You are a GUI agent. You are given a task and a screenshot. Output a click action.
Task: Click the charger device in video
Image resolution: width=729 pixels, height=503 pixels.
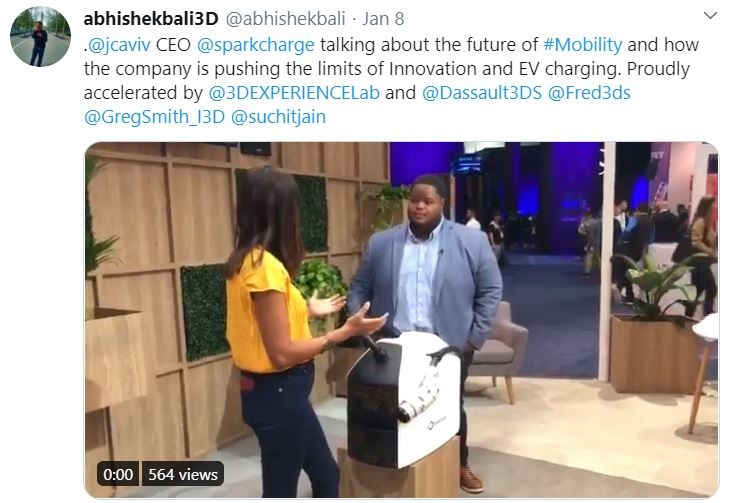(x=403, y=399)
